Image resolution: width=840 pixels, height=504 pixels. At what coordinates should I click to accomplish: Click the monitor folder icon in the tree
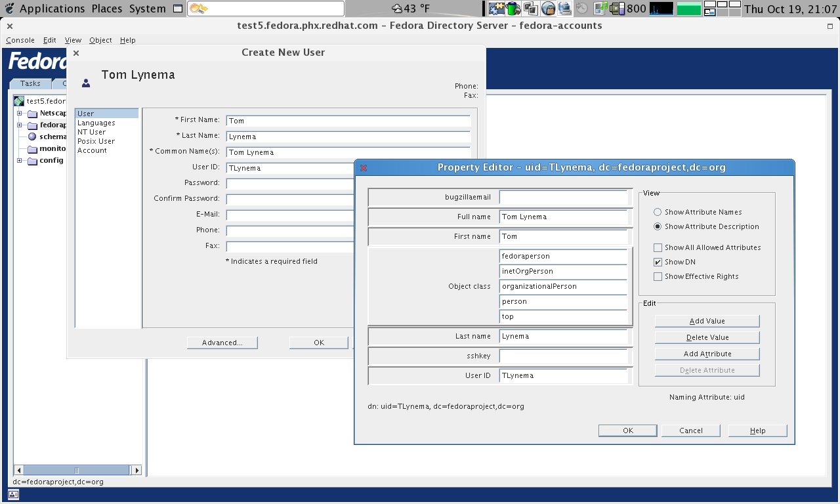32,148
